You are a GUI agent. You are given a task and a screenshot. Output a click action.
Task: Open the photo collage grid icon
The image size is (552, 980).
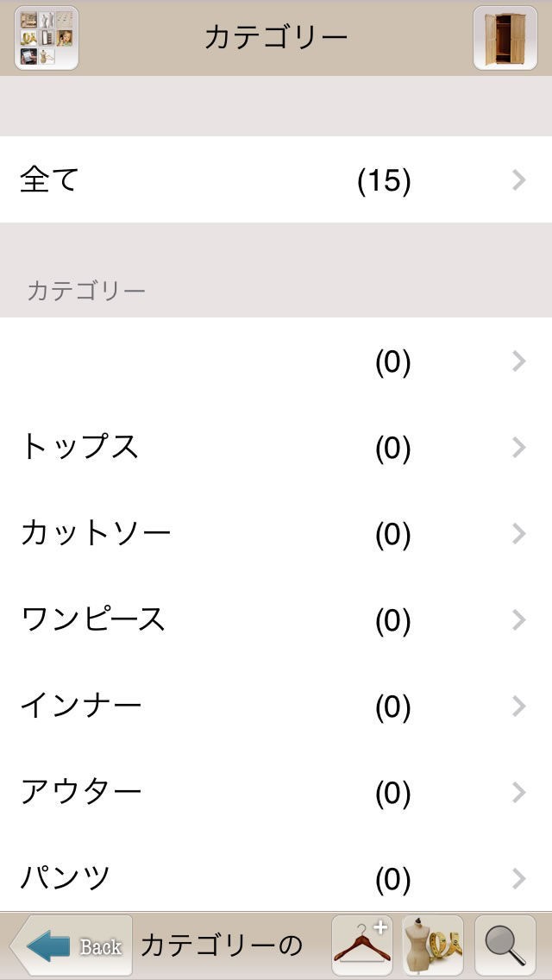coord(47,38)
